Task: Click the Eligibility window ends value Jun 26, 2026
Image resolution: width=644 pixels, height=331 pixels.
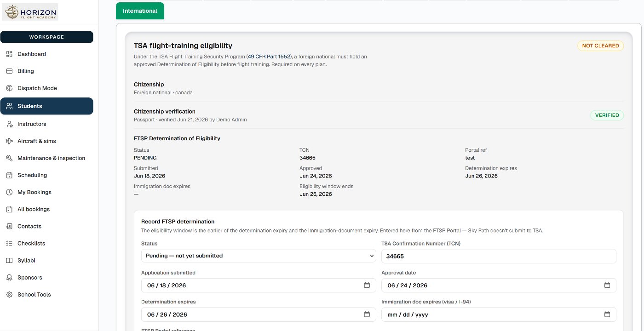Action: [x=316, y=194]
